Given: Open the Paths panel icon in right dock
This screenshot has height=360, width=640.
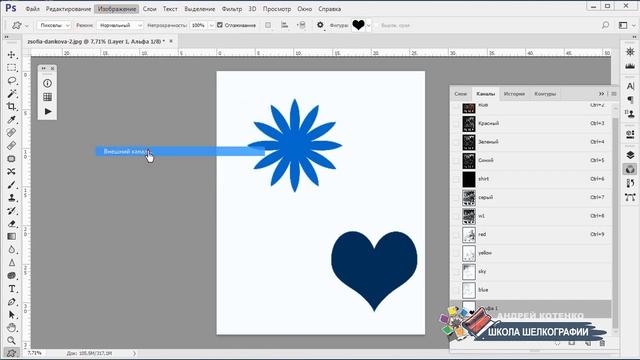Looking at the screenshot, I should pos(630,198).
